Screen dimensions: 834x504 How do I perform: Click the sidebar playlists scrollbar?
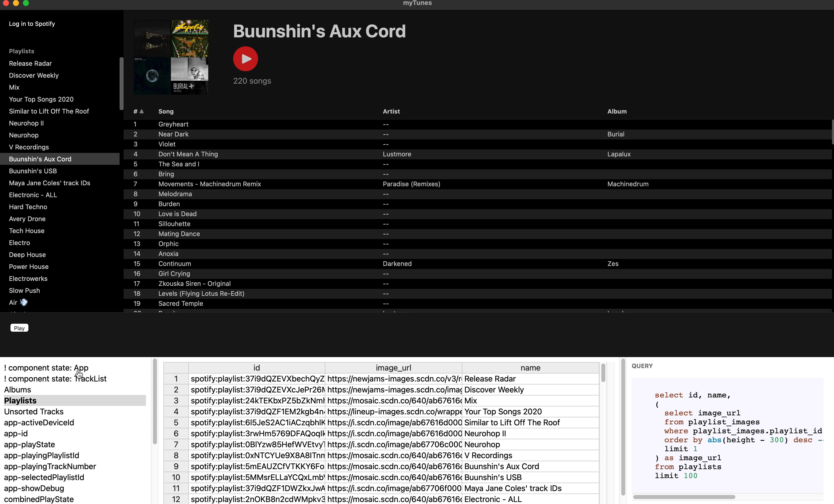click(x=121, y=84)
